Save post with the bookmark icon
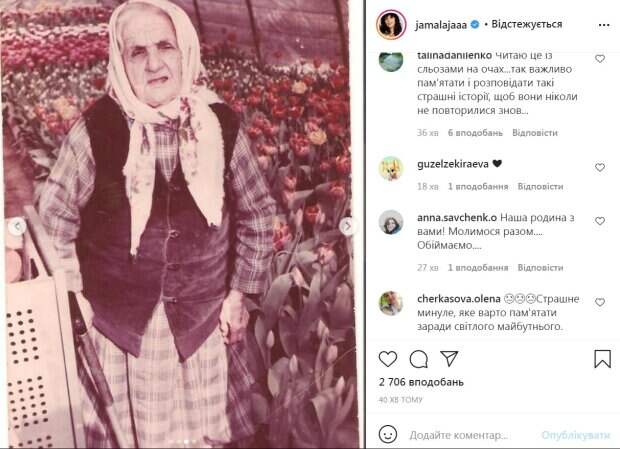620x449 pixels. click(602, 359)
